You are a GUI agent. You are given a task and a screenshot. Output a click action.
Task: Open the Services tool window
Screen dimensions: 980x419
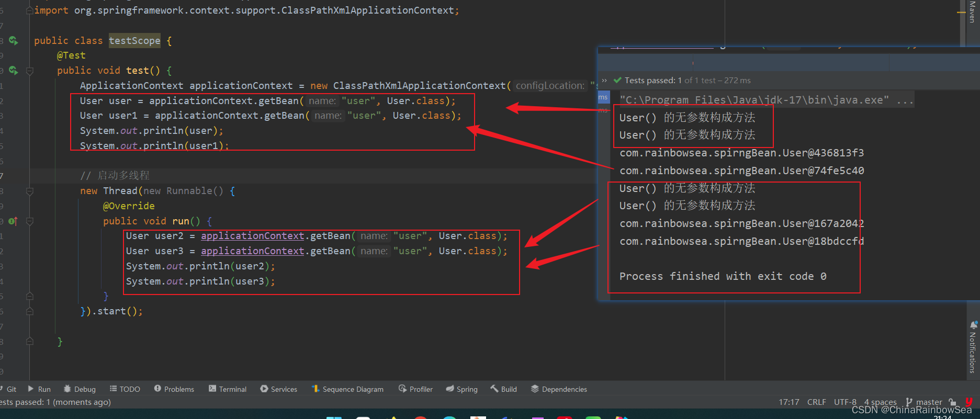point(279,389)
